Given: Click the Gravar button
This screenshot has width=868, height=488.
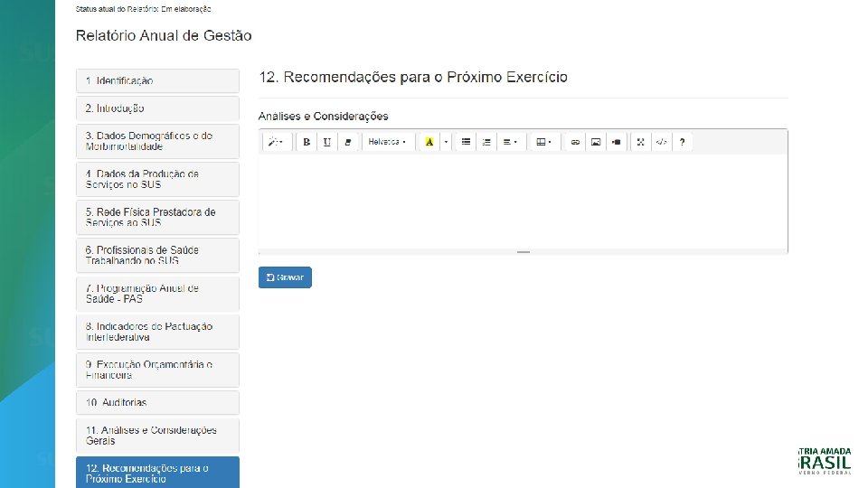Looking at the screenshot, I should 285,277.
